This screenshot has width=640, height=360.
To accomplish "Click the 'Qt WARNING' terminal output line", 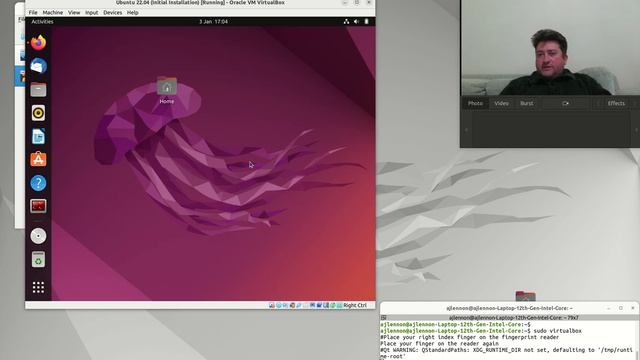I will click(507, 353).
